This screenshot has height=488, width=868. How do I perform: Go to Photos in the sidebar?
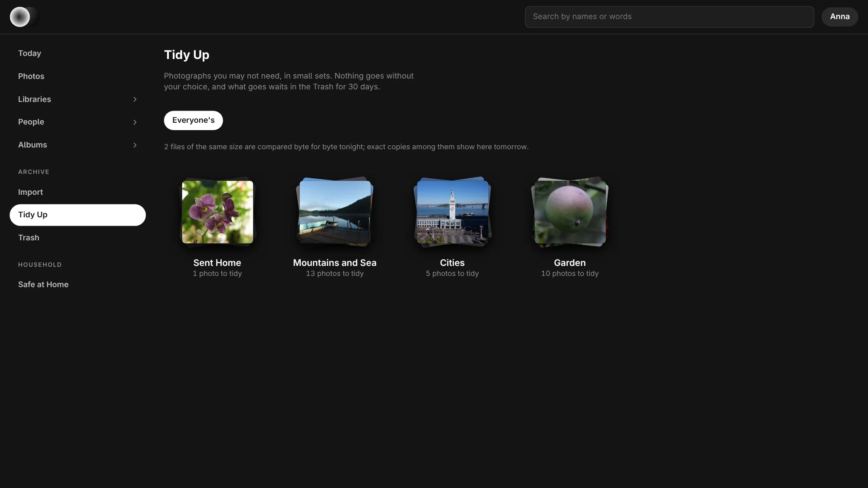[x=78, y=76]
